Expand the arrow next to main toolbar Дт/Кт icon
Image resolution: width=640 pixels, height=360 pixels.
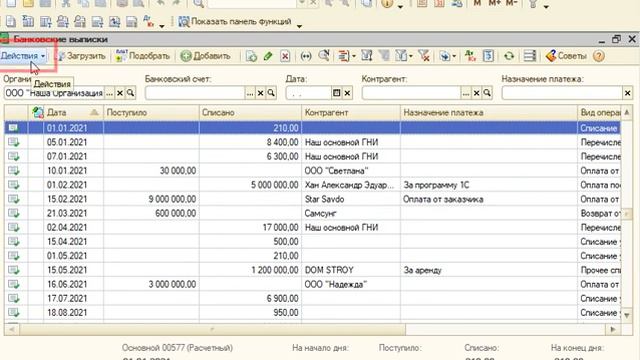(x=162, y=26)
